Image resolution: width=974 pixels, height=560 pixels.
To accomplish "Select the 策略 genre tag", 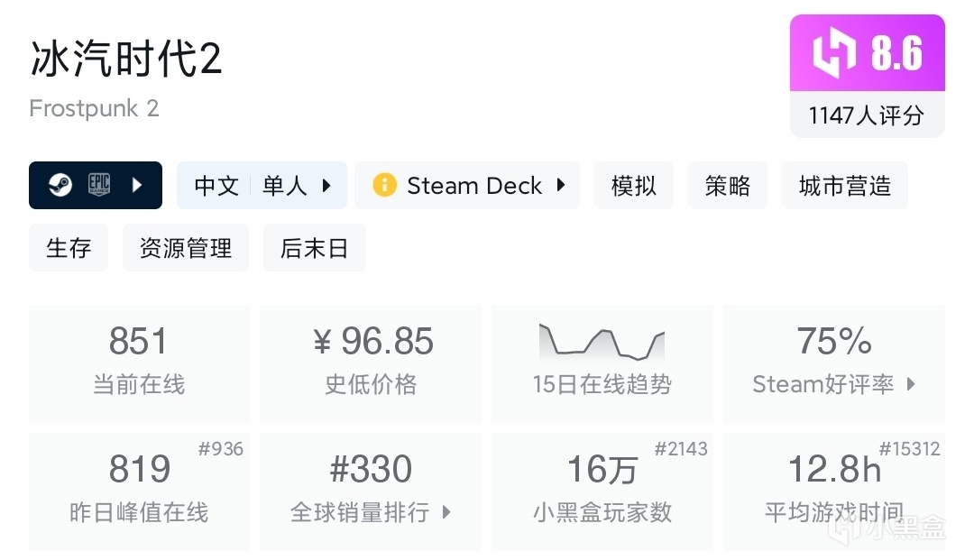I will 727,186.
